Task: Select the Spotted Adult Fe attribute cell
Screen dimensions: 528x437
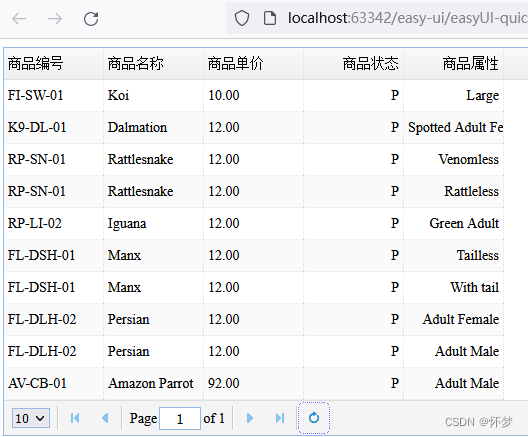Action: [454, 127]
